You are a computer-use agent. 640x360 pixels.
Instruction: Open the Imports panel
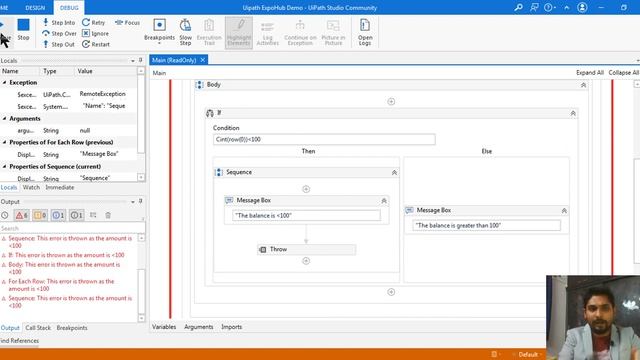[x=231, y=327]
